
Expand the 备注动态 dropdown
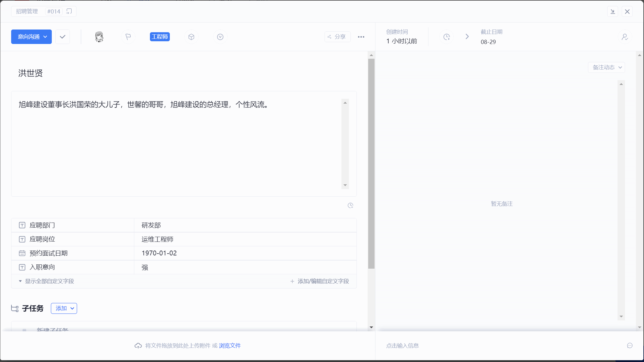point(606,67)
